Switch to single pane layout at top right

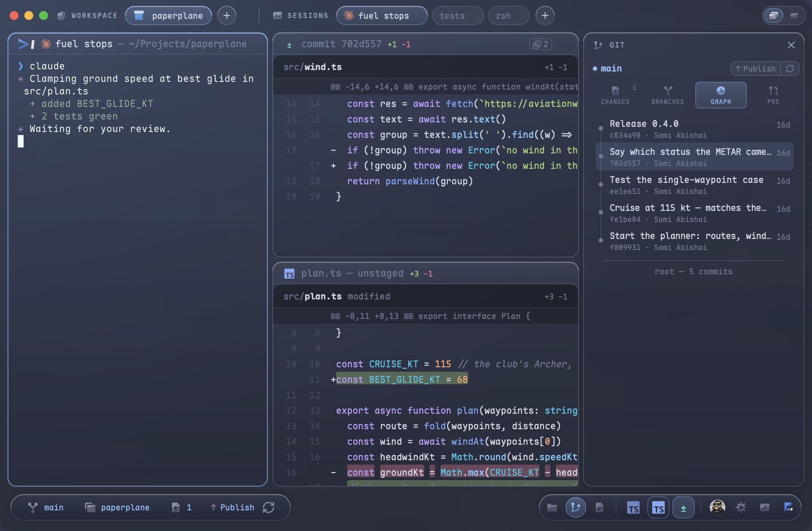tap(794, 15)
